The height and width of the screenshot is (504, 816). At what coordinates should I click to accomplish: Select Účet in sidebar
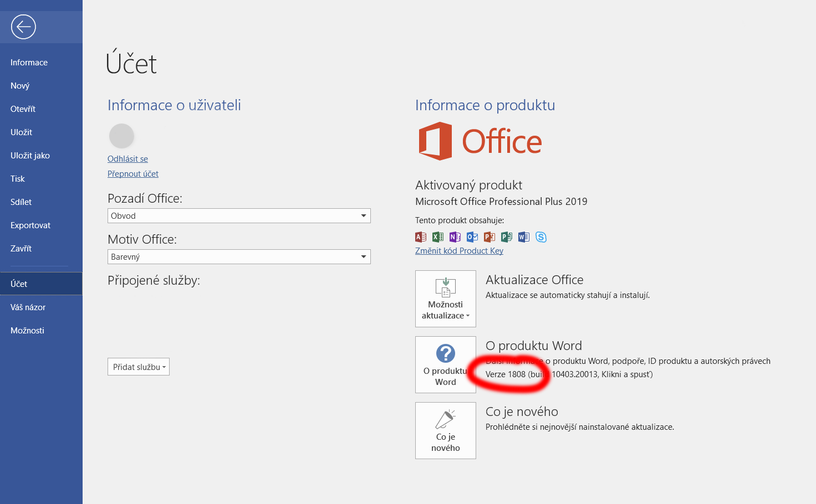point(41,284)
